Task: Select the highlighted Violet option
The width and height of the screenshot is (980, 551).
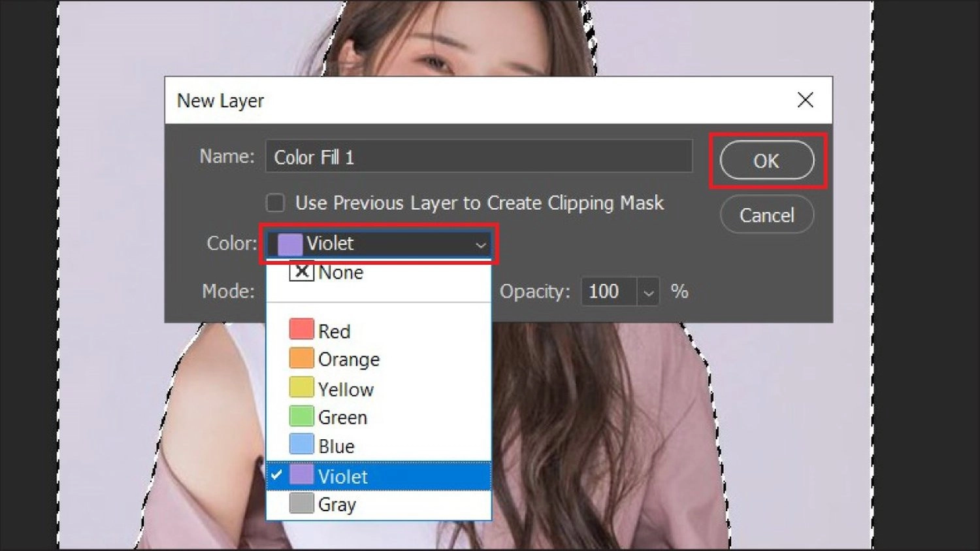Action: [x=379, y=476]
